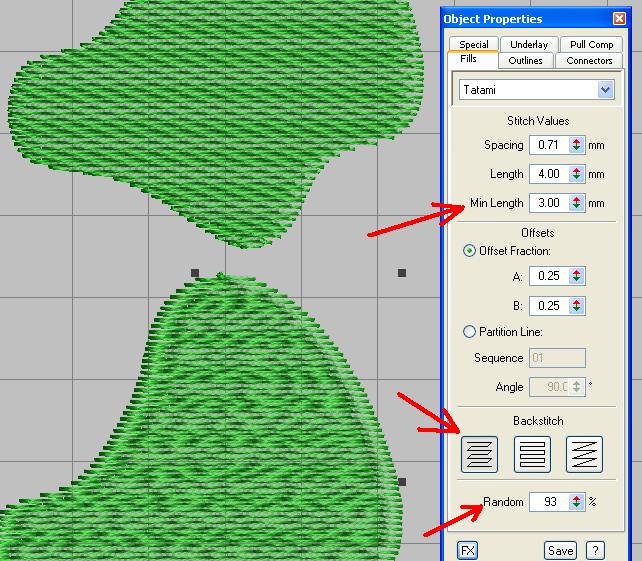This screenshot has height=561, width=642.
Task: Click the Min Length value field 3.00
Action: (x=549, y=203)
